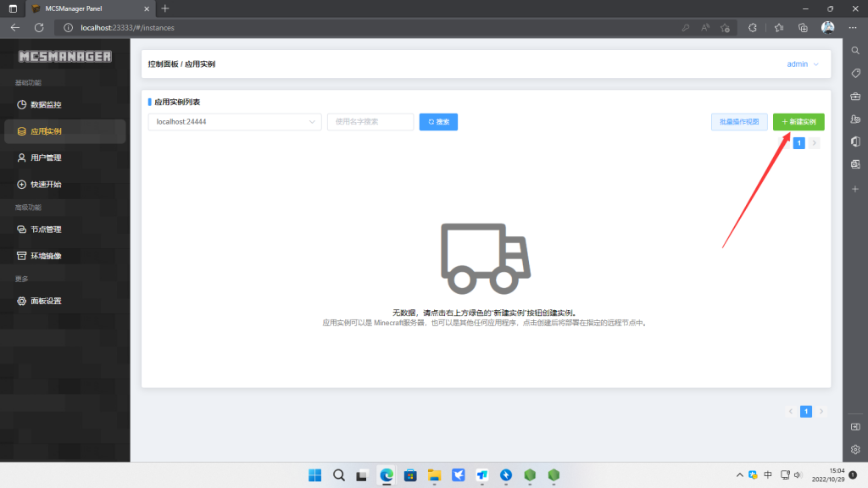Open taskbar search
The height and width of the screenshot is (488, 868).
tap(339, 475)
